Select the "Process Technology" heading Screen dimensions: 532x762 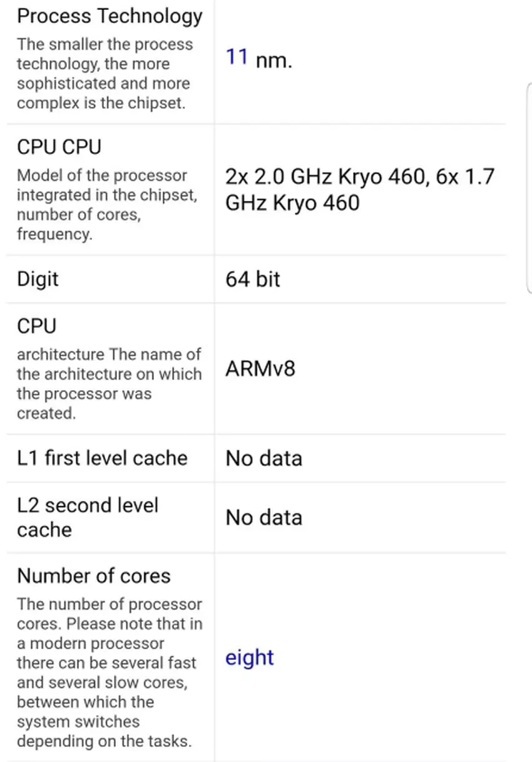[110, 16]
